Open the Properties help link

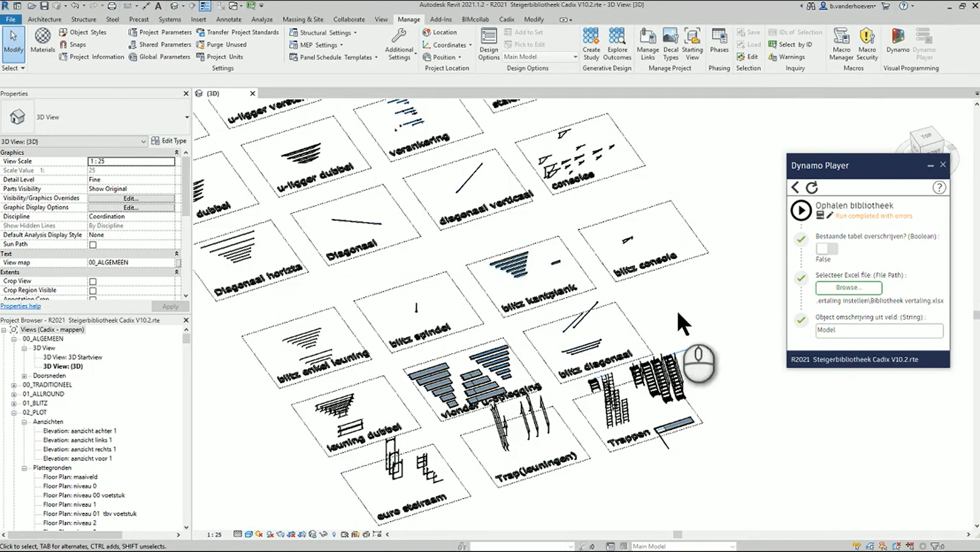[20, 306]
